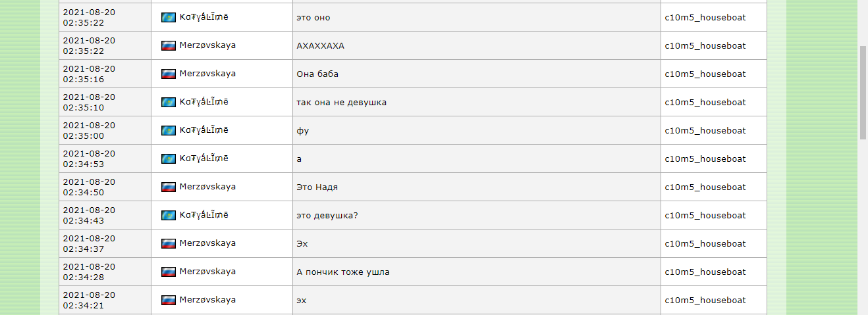Click Kazakhstan flag beside "это девушка?" message
The image size is (868, 315).
point(169,215)
